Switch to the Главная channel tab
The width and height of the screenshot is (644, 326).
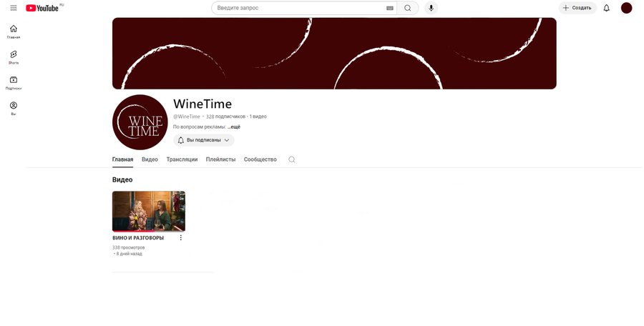(122, 159)
